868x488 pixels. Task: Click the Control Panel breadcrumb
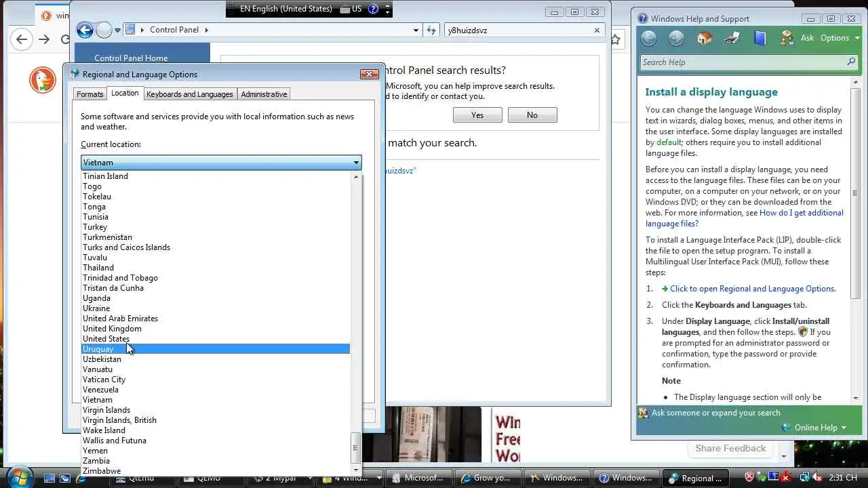tap(174, 30)
